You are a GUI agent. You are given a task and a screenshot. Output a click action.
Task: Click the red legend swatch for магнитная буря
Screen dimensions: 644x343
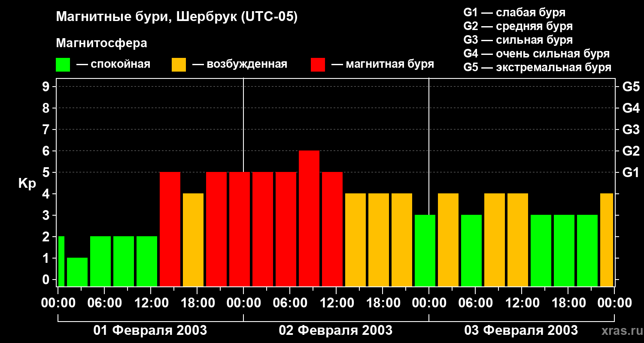point(318,65)
